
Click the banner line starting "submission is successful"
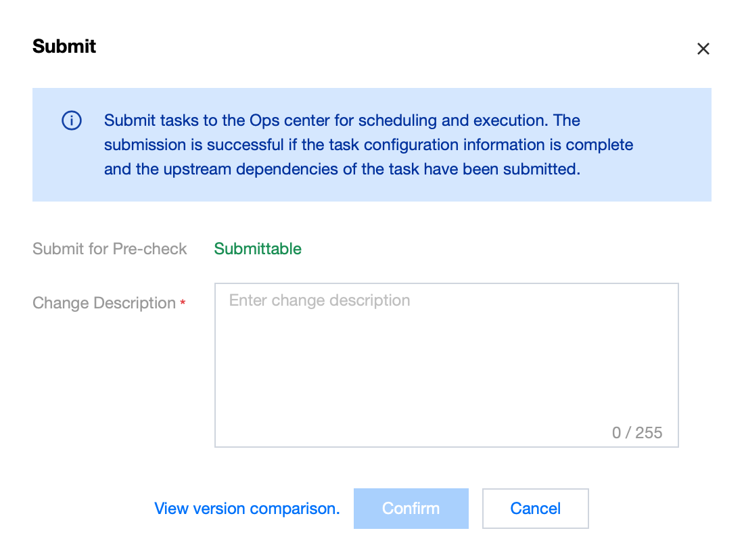coord(369,145)
